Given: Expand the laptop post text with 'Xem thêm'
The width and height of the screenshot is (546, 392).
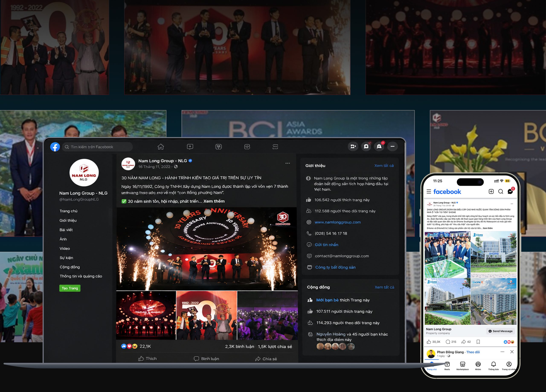Looking at the screenshot, I should point(214,201).
